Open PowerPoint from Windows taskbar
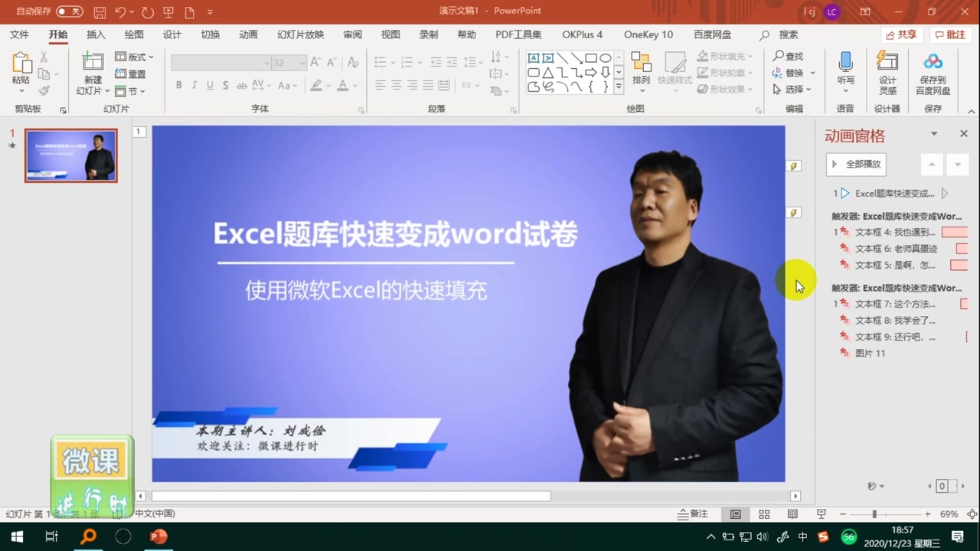This screenshot has height=551, width=980. tap(158, 536)
